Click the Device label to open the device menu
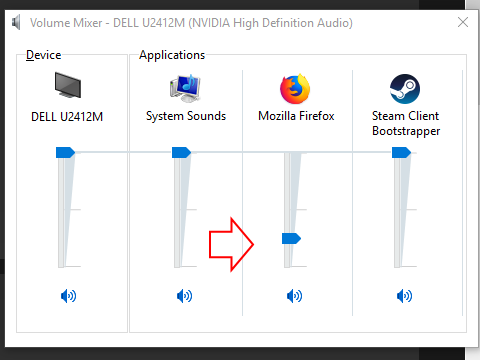The image size is (480, 360). coord(44,55)
